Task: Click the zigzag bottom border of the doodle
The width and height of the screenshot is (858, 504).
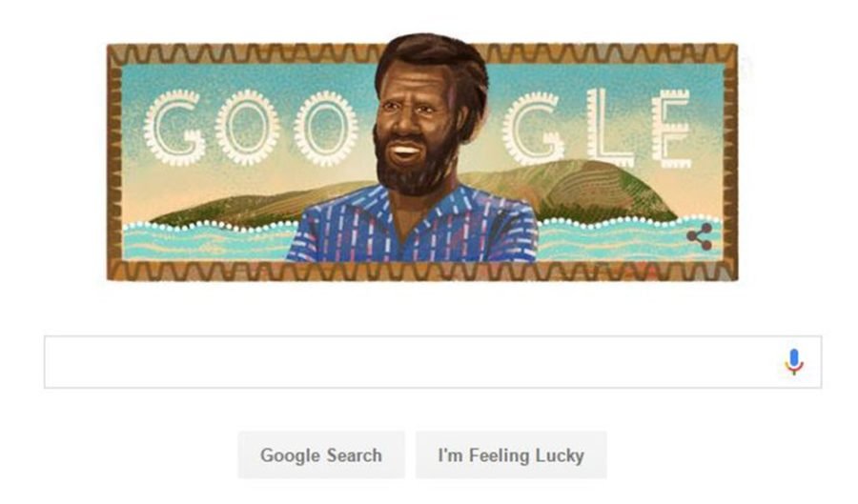Action: pyautogui.click(x=422, y=272)
